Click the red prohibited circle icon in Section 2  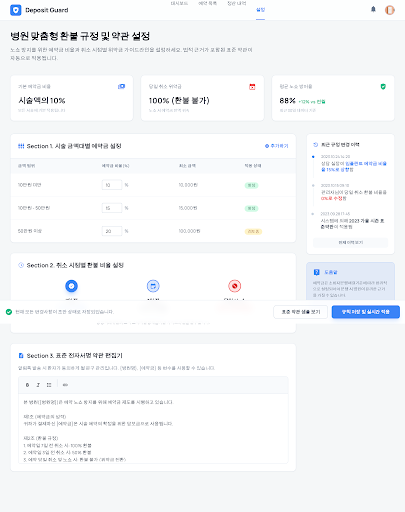click(x=235, y=286)
